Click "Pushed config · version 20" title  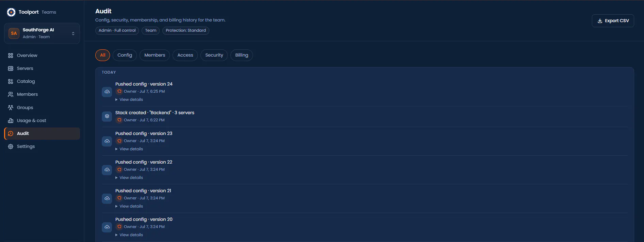(x=144, y=220)
